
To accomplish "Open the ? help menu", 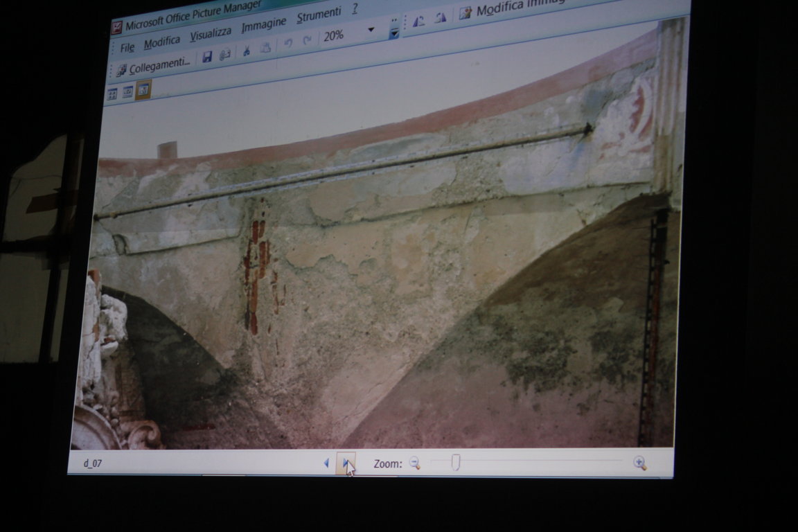I will point(355,9).
